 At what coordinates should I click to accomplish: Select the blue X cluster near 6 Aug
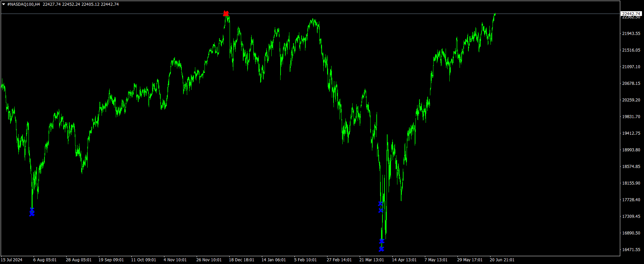tap(32, 212)
